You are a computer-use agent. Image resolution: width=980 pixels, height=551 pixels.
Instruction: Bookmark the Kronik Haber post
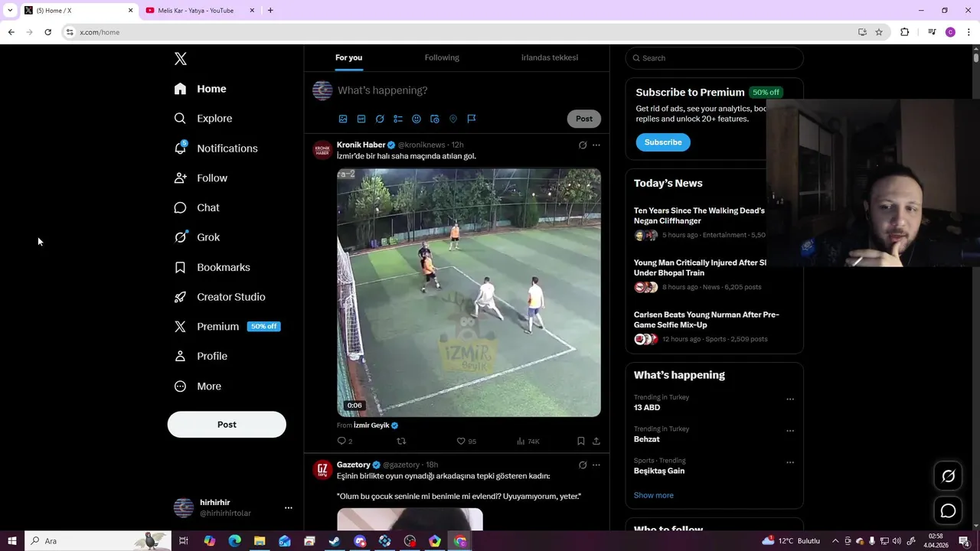[581, 441]
